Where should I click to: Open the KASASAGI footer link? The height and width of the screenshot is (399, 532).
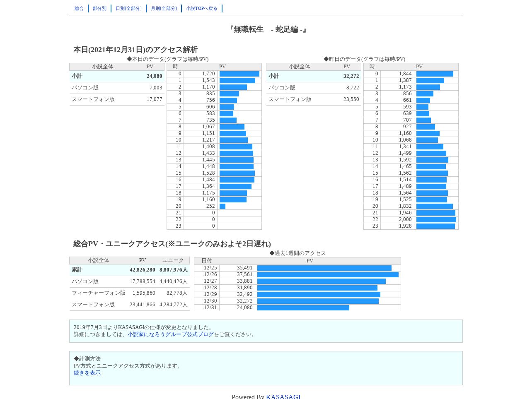283,397
